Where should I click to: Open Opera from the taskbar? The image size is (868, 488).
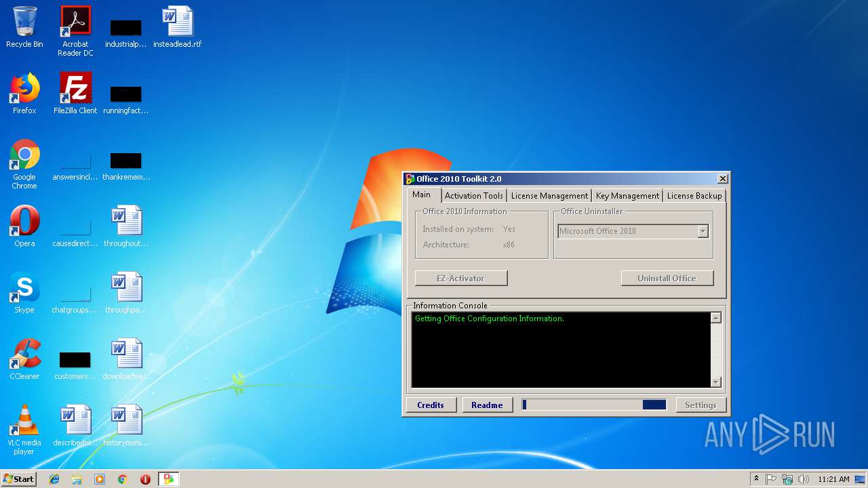(x=145, y=479)
